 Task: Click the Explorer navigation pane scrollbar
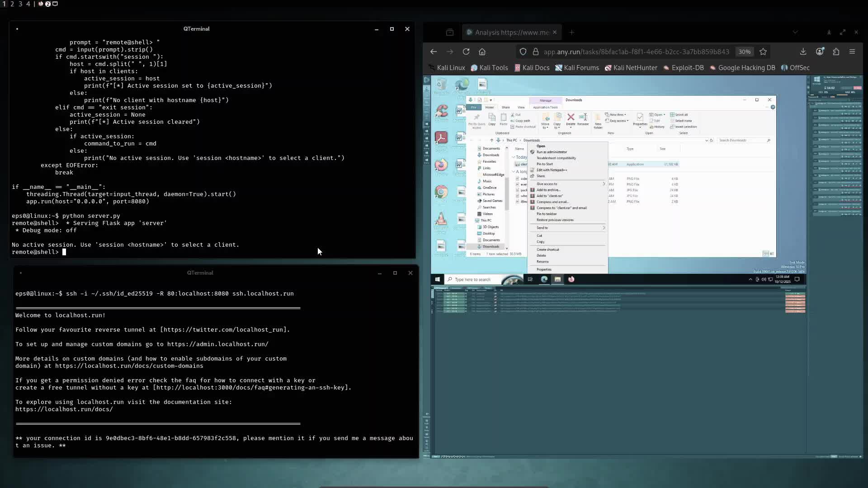(507, 193)
